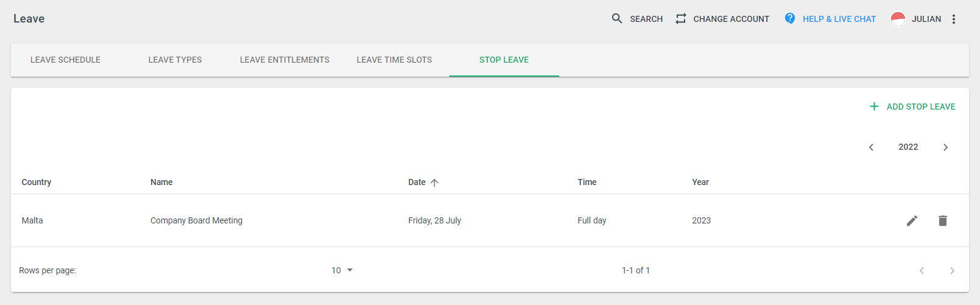
Task: Open the rows per page dropdown
Action: [342, 270]
